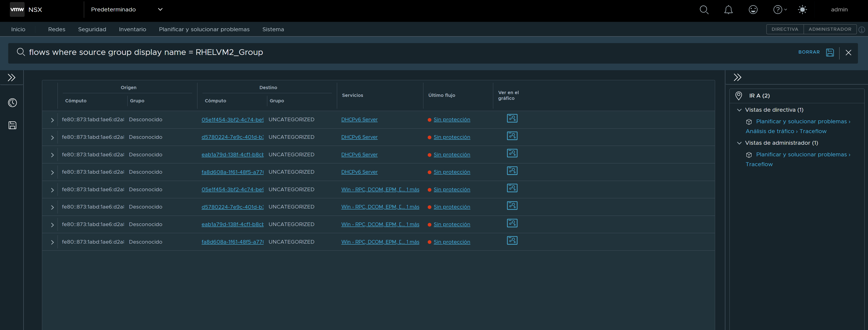Open the help question mark menu
The width and height of the screenshot is (868, 330).
pos(780,9)
